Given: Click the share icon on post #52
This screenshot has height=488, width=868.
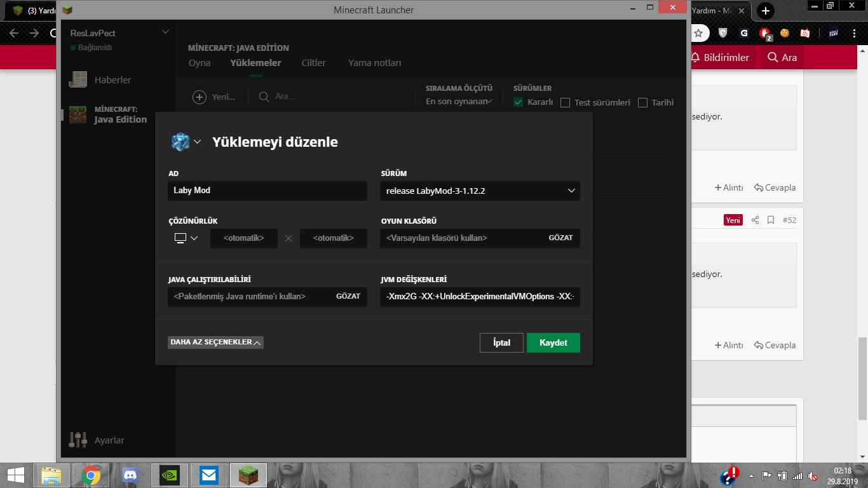Looking at the screenshot, I should coord(756,220).
